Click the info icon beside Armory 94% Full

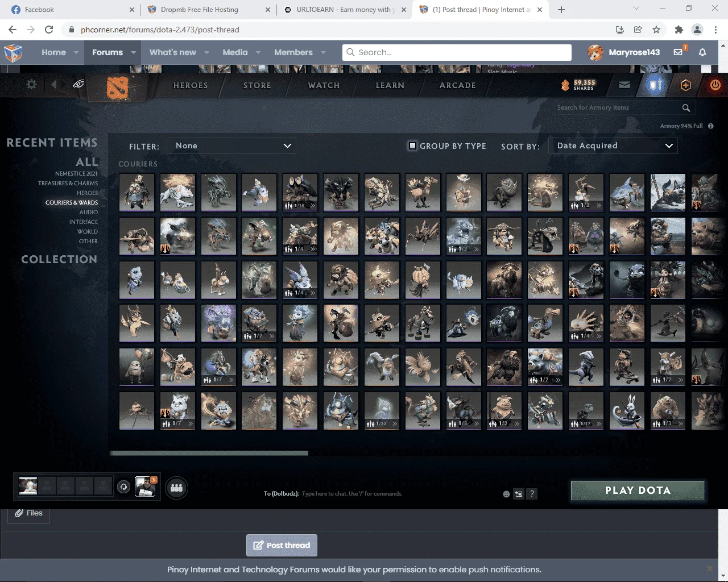click(x=711, y=126)
